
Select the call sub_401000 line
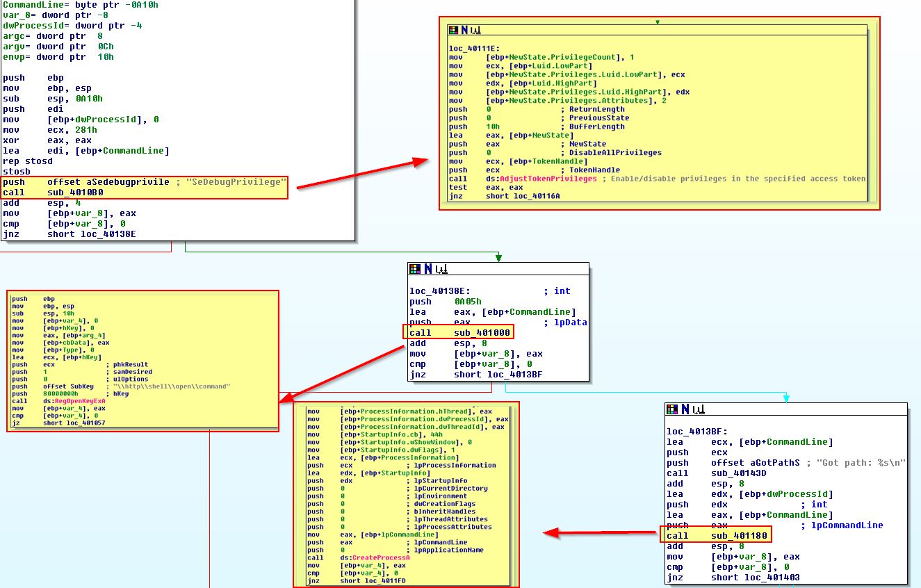coord(459,333)
